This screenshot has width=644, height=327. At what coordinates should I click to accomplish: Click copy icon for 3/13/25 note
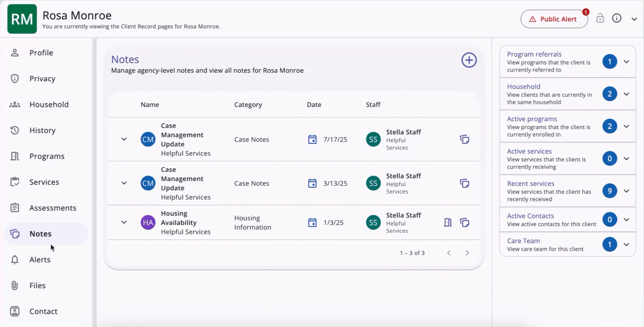465,183
